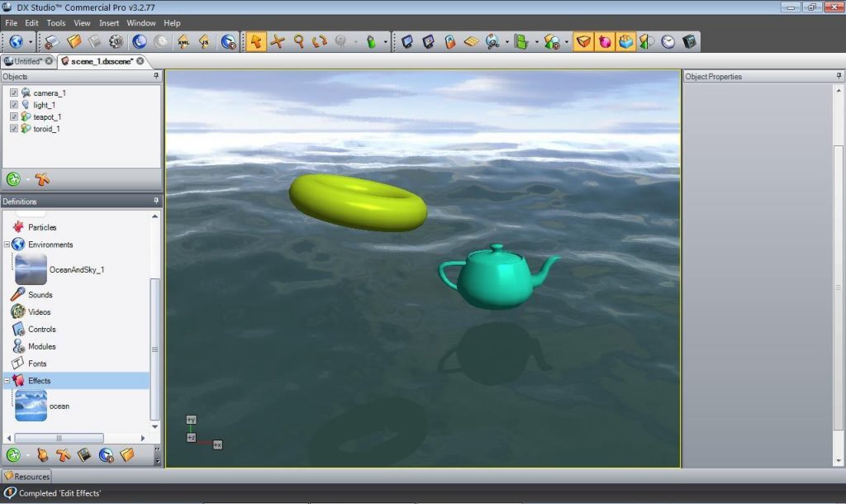846x504 pixels.
Task: Collapse the Environments branch
Action: coord(7,245)
